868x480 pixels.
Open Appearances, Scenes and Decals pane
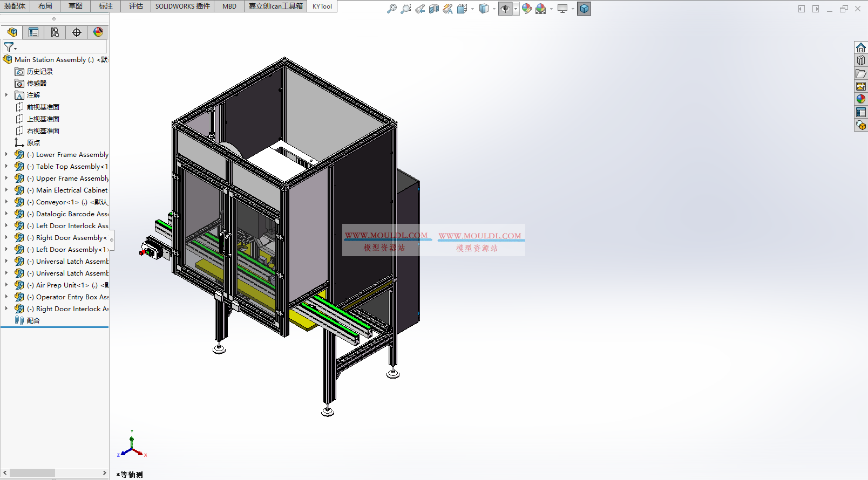tap(861, 99)
